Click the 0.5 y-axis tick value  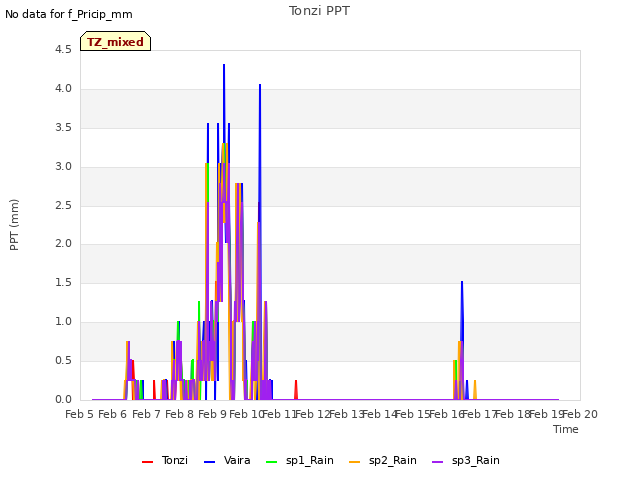click(63, 360)
